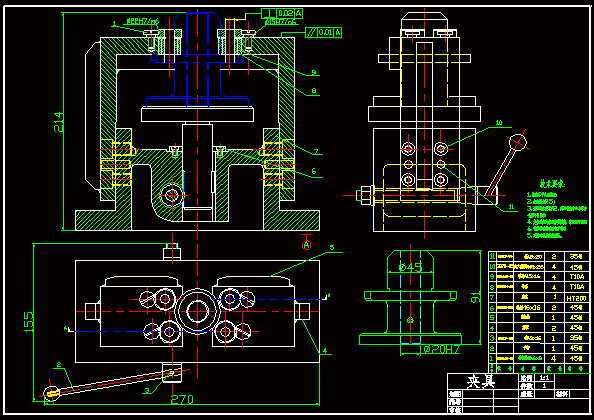
Task: Select the 技术要求 heading text
Action: pos(552,184)
